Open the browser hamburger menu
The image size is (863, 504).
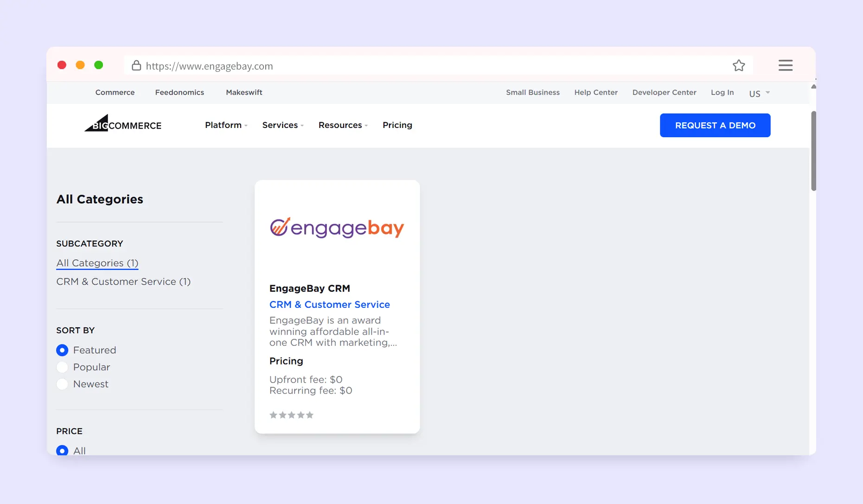click(785, 65)
